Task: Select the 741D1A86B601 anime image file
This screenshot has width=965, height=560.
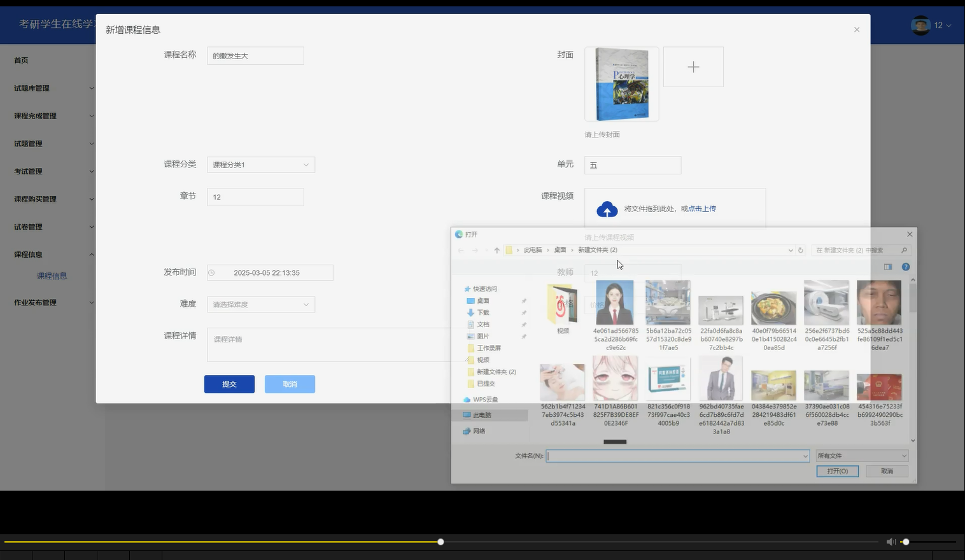Action: (615, 391)
